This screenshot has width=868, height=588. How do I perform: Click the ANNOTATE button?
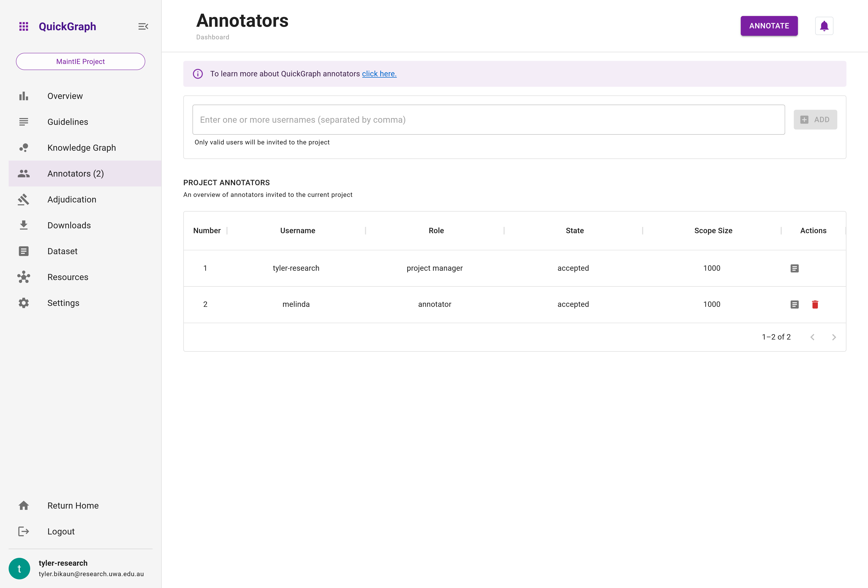pyautogui.click(x=769, y=25)
